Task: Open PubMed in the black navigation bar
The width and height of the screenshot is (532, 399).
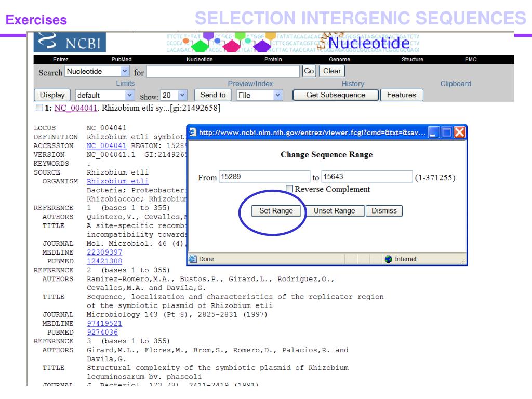Action: [x=122, y=59]
